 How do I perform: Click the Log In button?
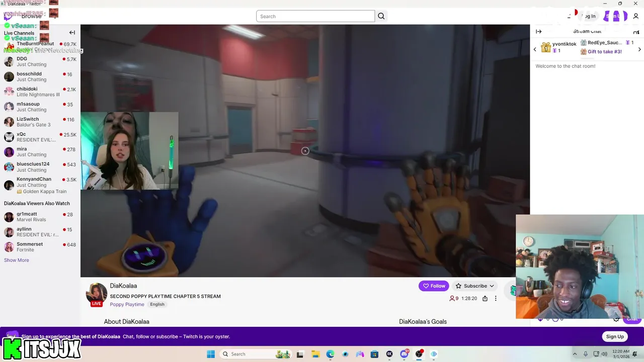pyautogui.click(x=589, y=16)
